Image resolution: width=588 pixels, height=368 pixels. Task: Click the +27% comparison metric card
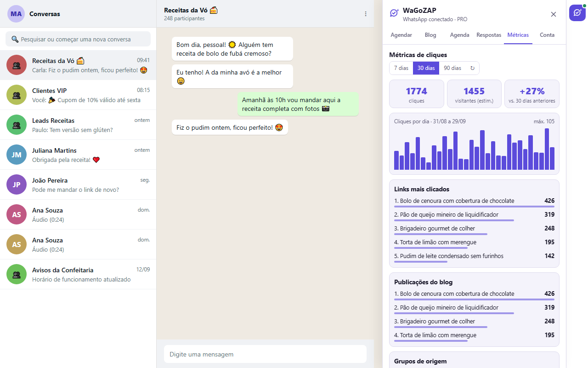point(532,94)
